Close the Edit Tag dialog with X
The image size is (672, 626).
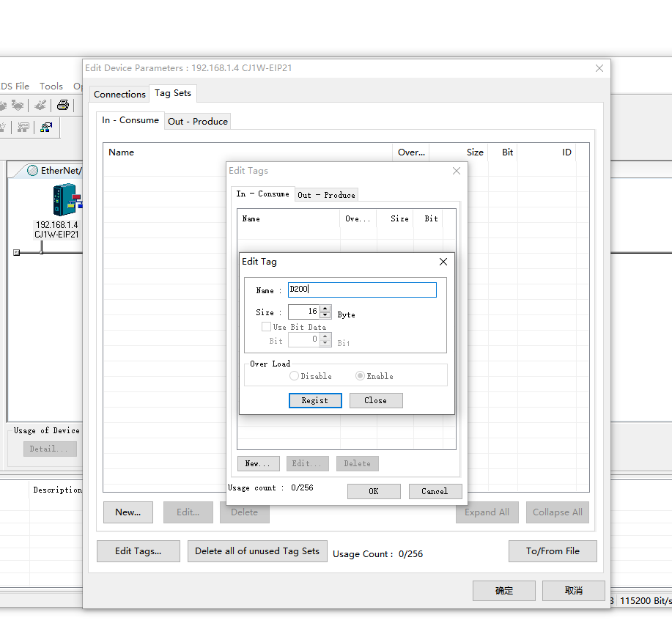click(x=443, y=262)
